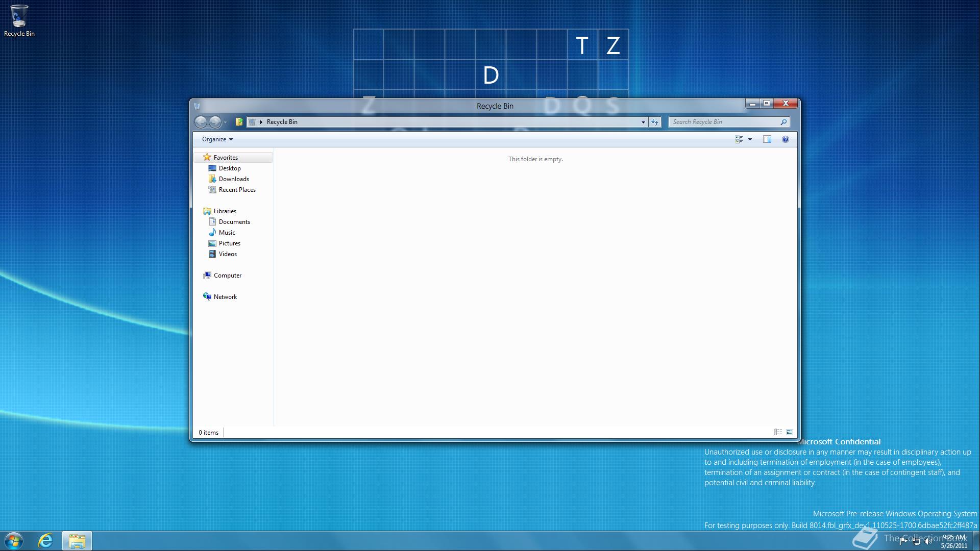The width and height of the screenshot is (980, 551).
Task: Click the Back navigation arrow
Action: 201,122
